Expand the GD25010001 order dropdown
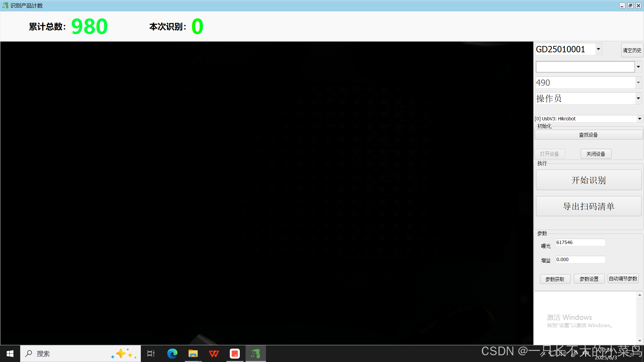The width and height of the screenshot is (644, 362). tap(598, 49)
